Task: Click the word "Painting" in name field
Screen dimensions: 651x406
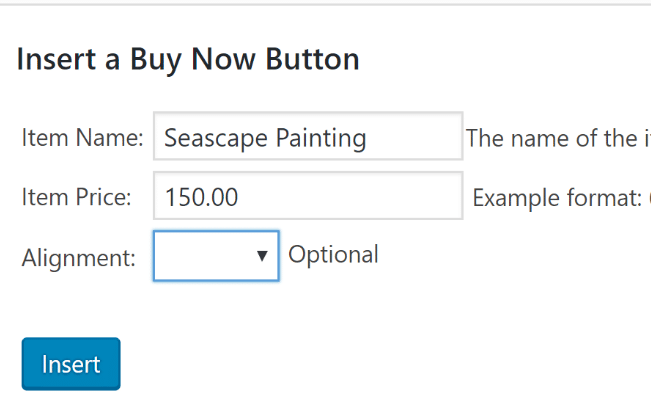Action: pyautogui.click(x=321, y=139)
